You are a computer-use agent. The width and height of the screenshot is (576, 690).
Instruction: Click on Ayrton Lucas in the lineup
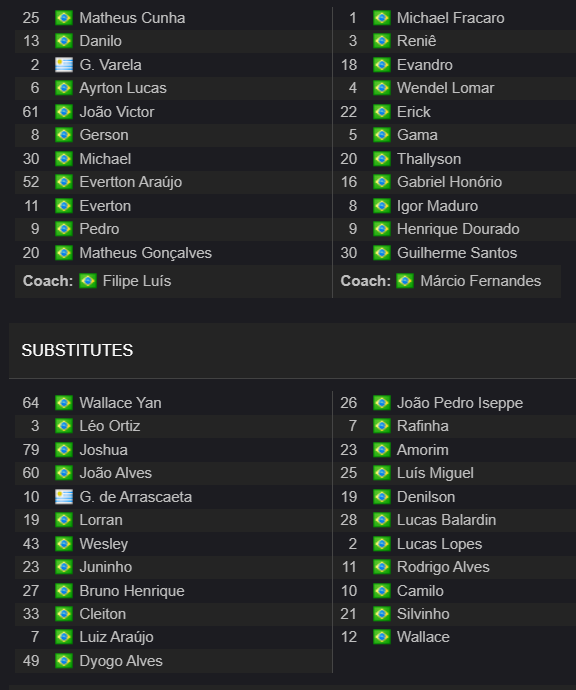coord(123,88)
